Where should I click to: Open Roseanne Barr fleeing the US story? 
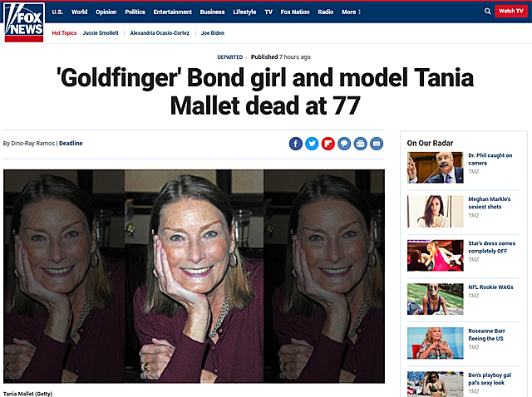(486, 335)
